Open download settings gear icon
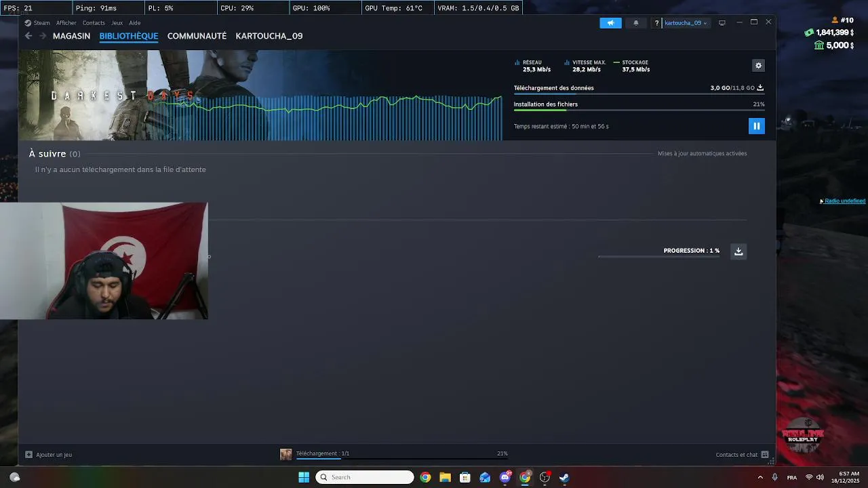This screenshot has height=488, width=868. 758,66
